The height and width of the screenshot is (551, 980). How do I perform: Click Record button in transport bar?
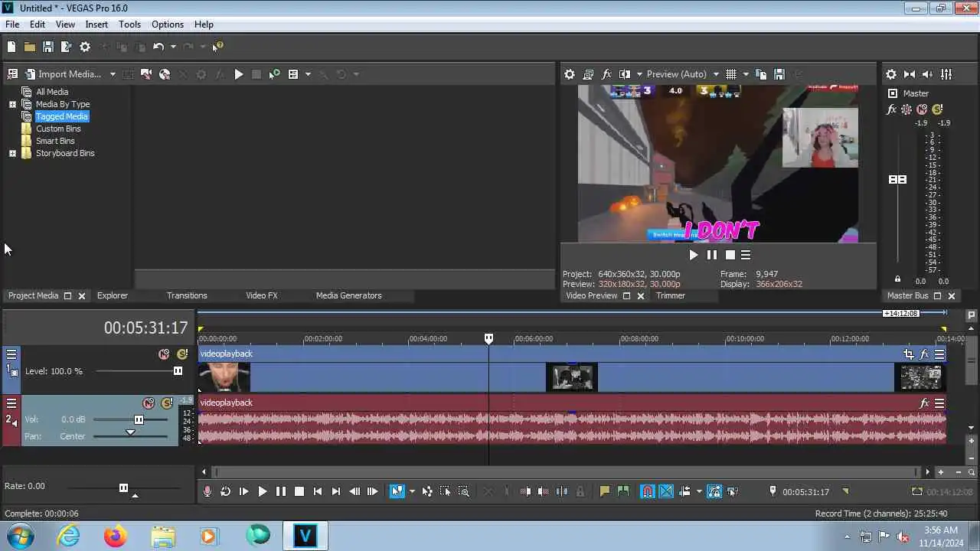click(207, 492)
